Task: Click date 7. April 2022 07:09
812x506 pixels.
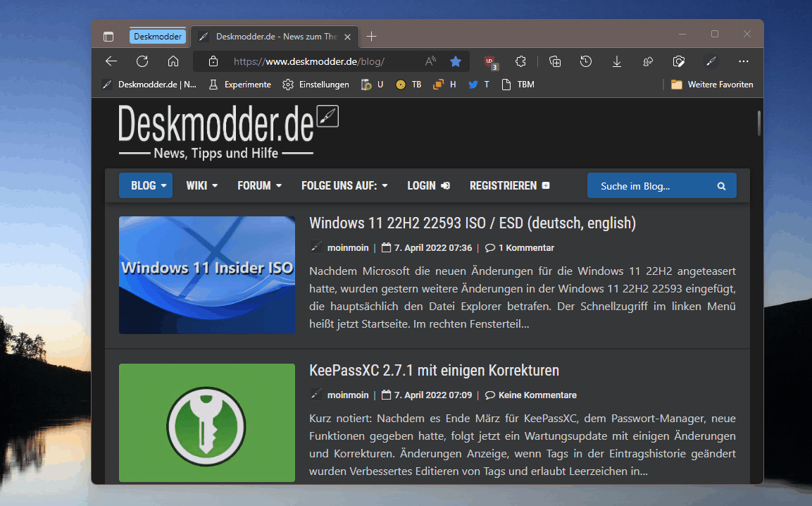Action: [x=433, y=395]
